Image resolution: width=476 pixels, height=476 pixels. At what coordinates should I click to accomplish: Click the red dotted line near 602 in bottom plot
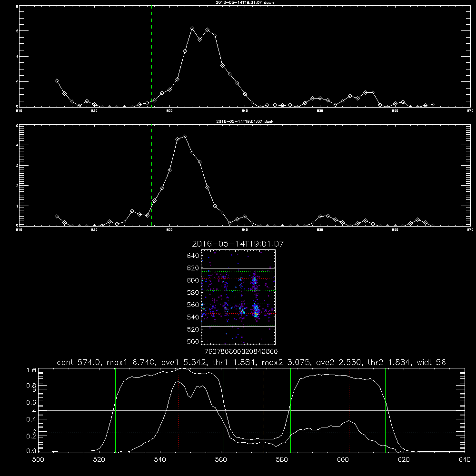pos(349,410)
